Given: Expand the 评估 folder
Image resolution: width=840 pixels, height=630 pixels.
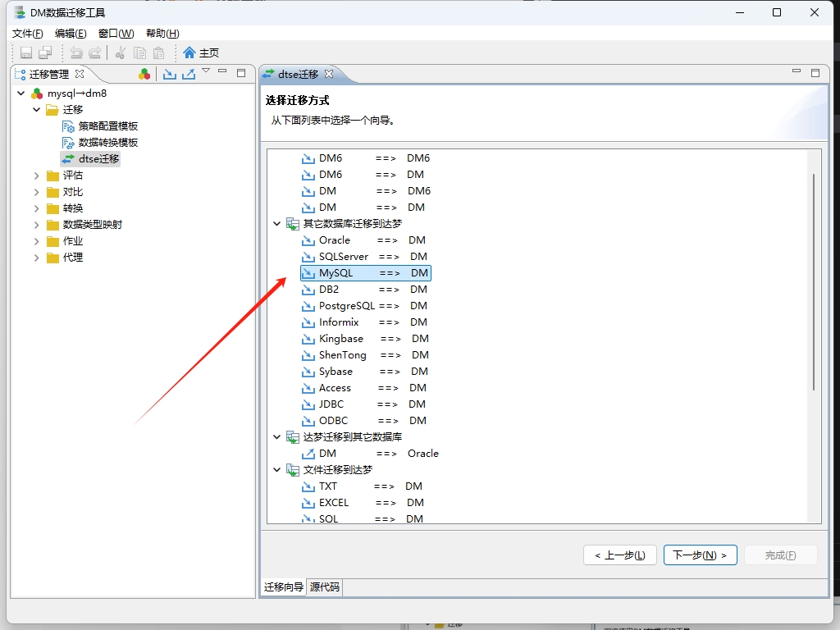Looking at the screenshot, I should tap(36, 176).
